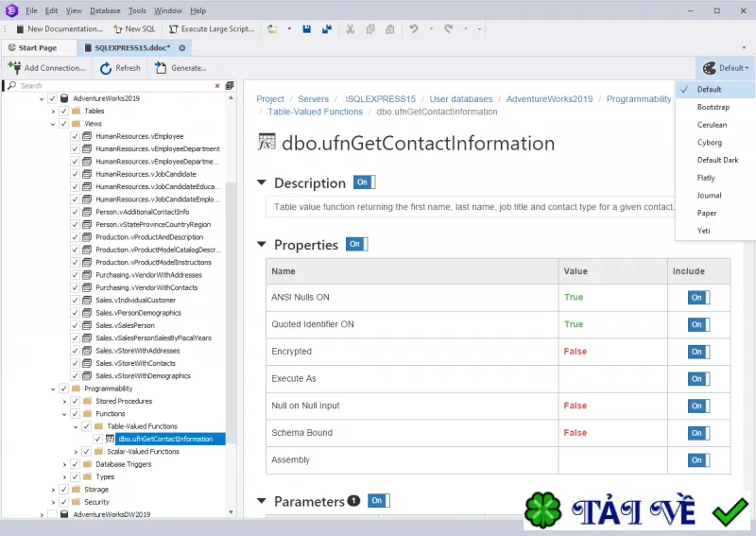Select Sales.vStoreWithDemographics tree item
The height and width of the screenshot is (536, 756).
pos(143,376)
